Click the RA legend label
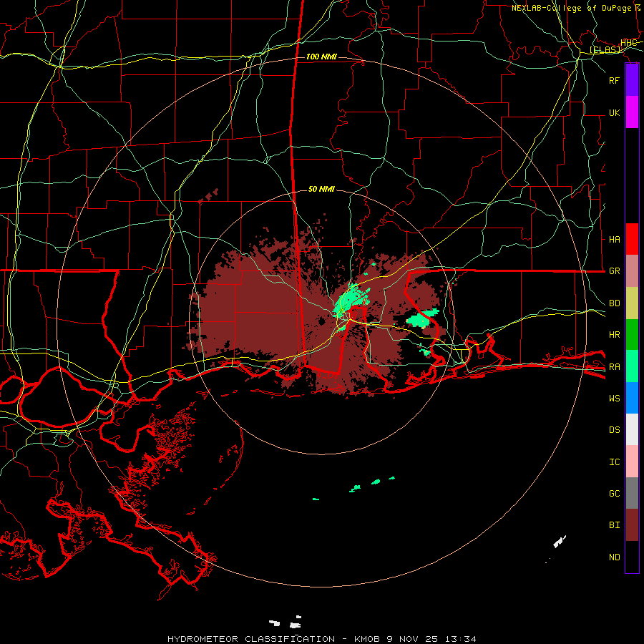 pyautogui.click(x=614, y=367)
